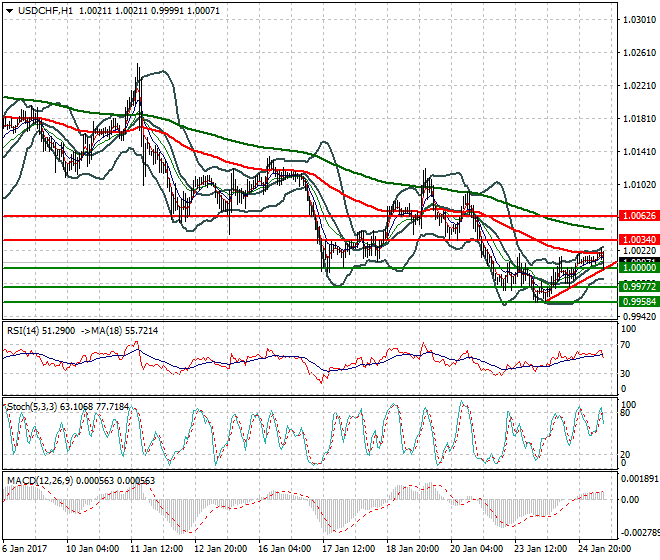The width and height of the screenshot is (660, 560).
Task: Click the 24 Jan 20:00 time axis label
Action: (604, 549)
